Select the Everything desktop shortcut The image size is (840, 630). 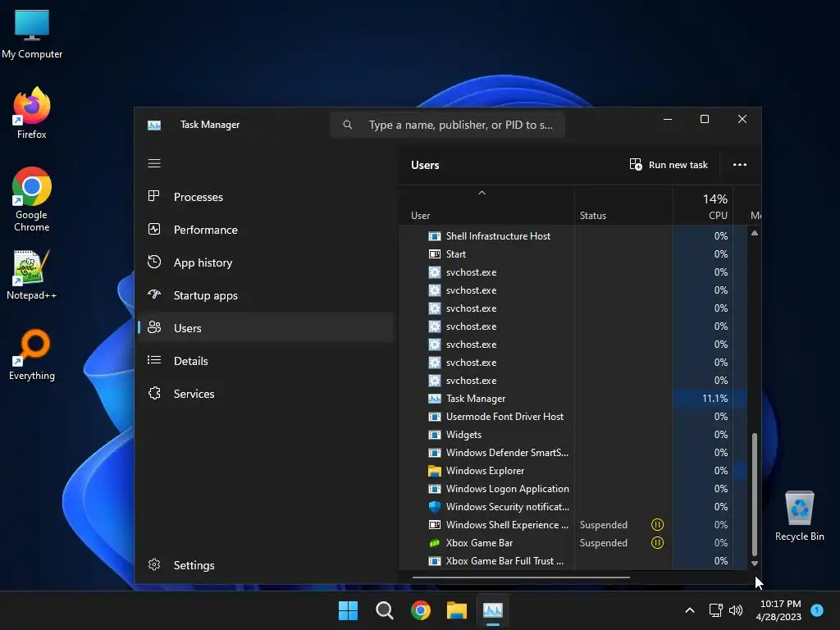click(32, 354)
